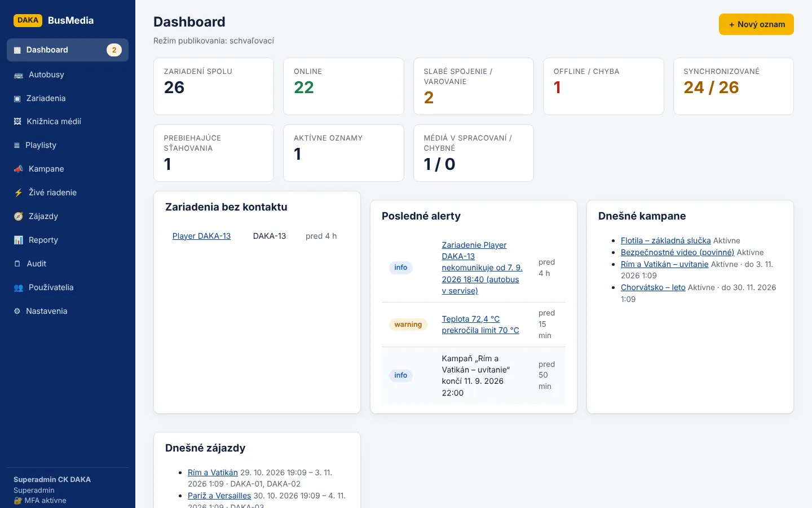Open the Rím a Vatikán – uvítanie campaign
812x508 pixels.
[x=664, y=264]
